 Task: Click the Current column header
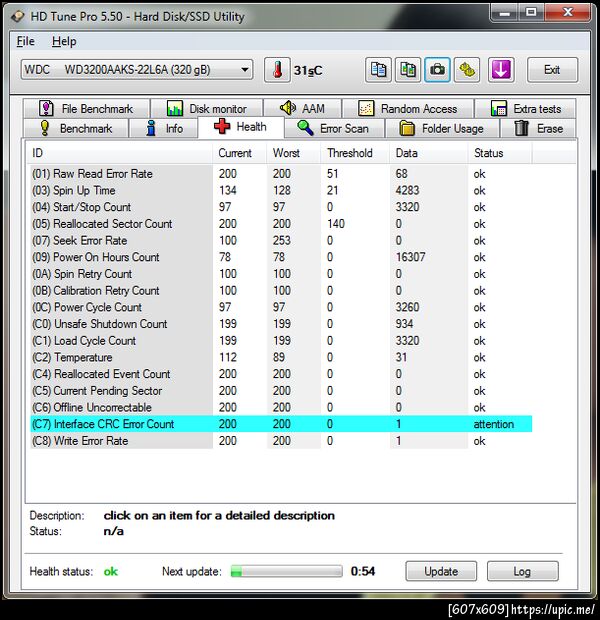(x=240, y=153)
